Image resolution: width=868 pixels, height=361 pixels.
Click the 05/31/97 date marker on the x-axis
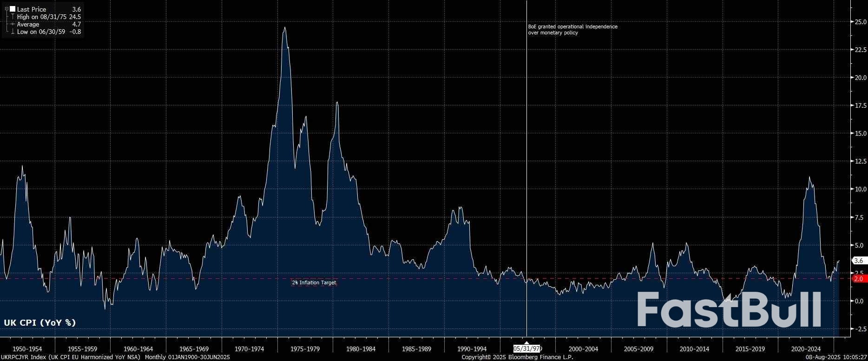[526, 348]
